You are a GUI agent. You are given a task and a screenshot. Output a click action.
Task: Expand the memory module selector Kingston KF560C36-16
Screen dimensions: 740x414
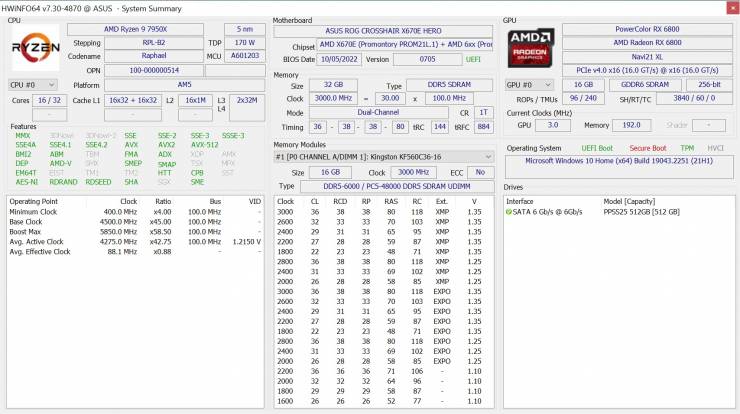point(384,157)
